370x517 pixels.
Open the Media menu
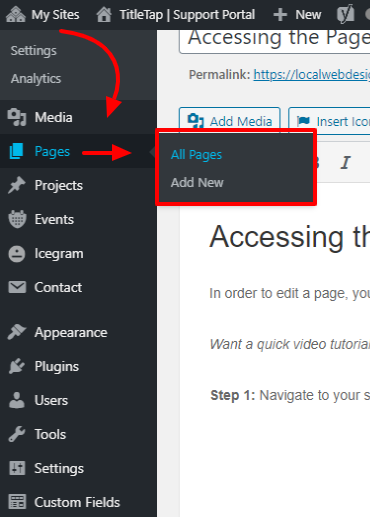tap(54, 117)
